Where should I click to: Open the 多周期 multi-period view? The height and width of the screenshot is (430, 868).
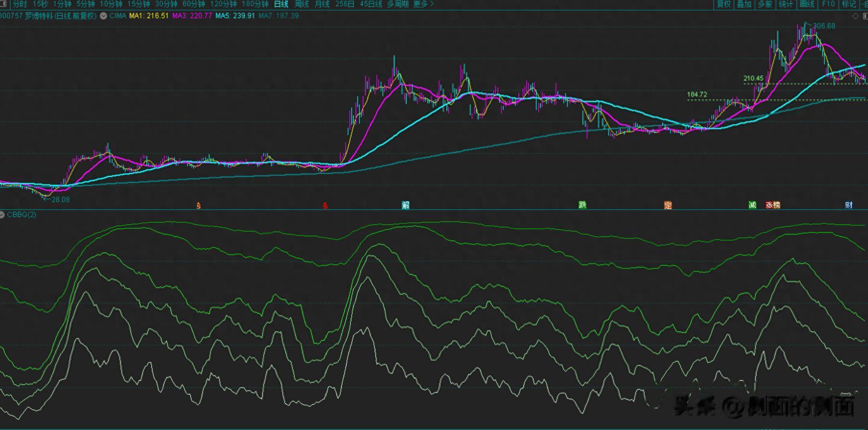point(398,4)
